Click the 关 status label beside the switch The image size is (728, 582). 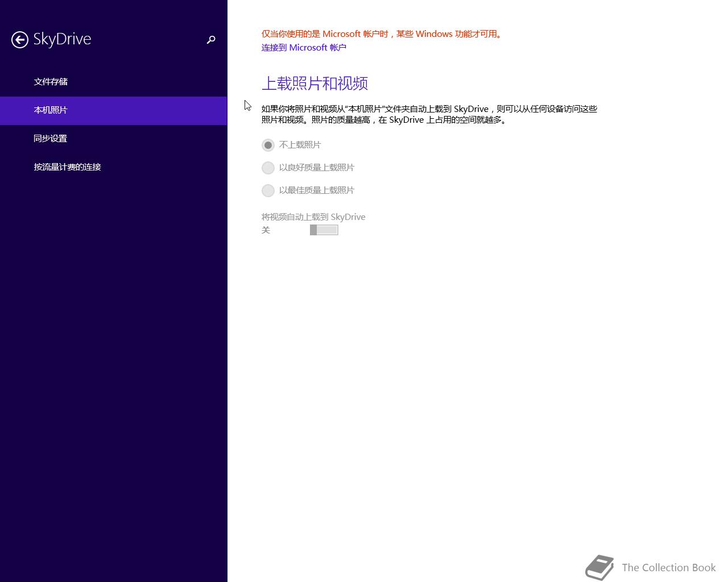click(x=266, y=230)
